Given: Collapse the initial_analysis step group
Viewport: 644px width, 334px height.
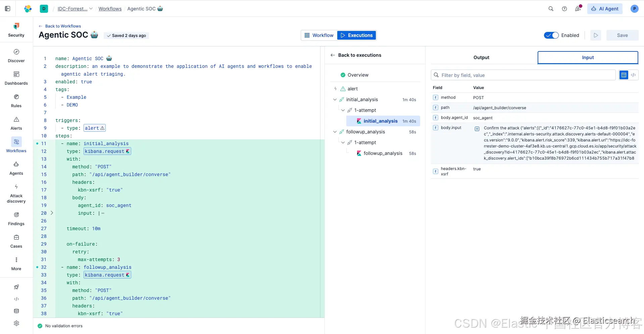Looking at the screenshot, I should pyautogui.click(x=335, y=99).
